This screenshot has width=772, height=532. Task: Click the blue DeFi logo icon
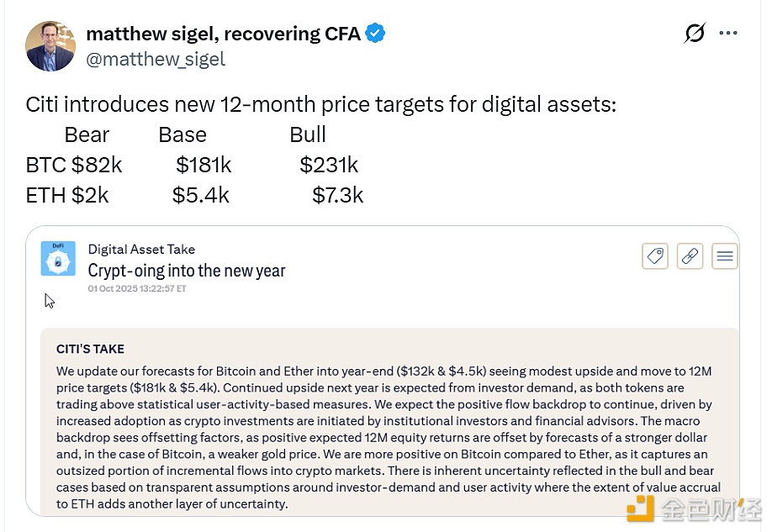58,259
